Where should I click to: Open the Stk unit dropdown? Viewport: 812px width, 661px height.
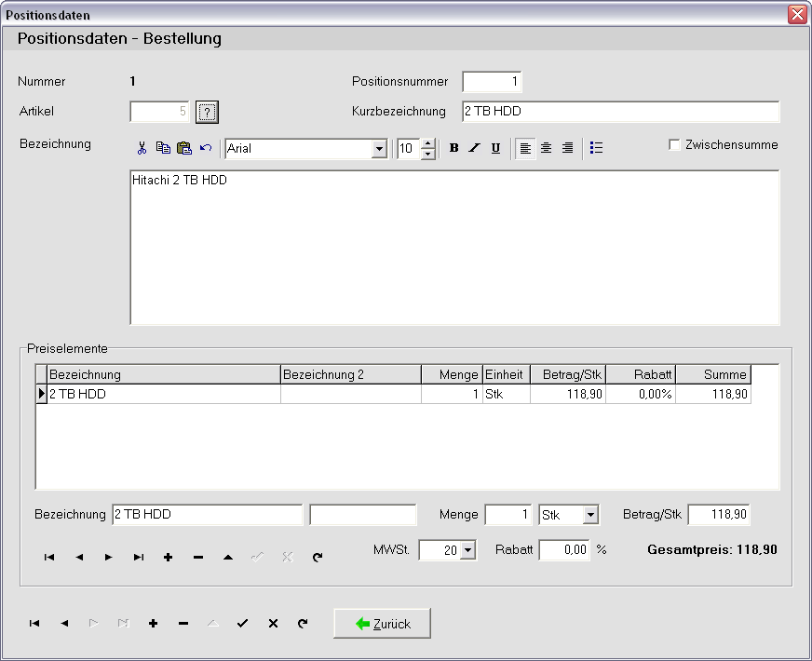pos(590,515)
